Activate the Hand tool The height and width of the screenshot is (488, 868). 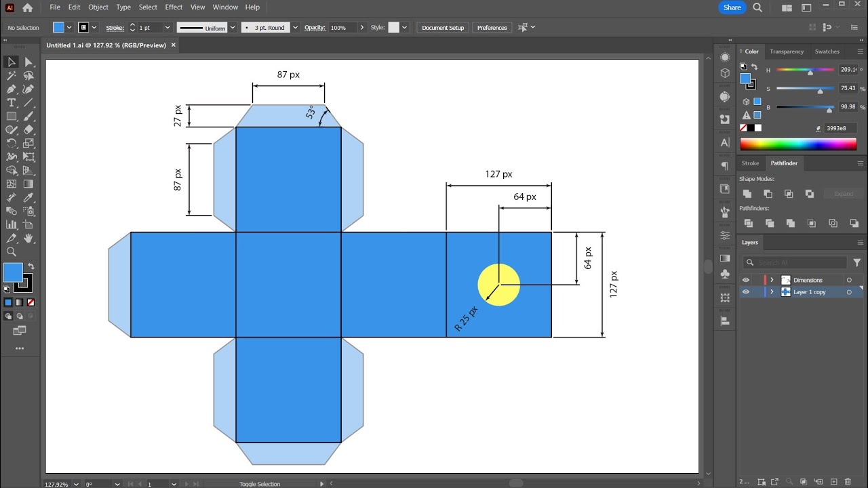(28, 238)
